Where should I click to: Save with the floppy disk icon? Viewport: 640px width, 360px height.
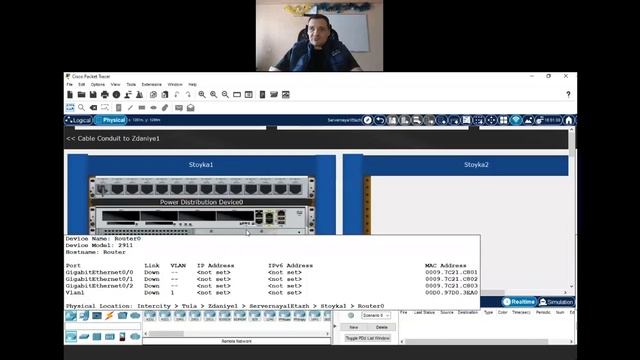[93, 95]
